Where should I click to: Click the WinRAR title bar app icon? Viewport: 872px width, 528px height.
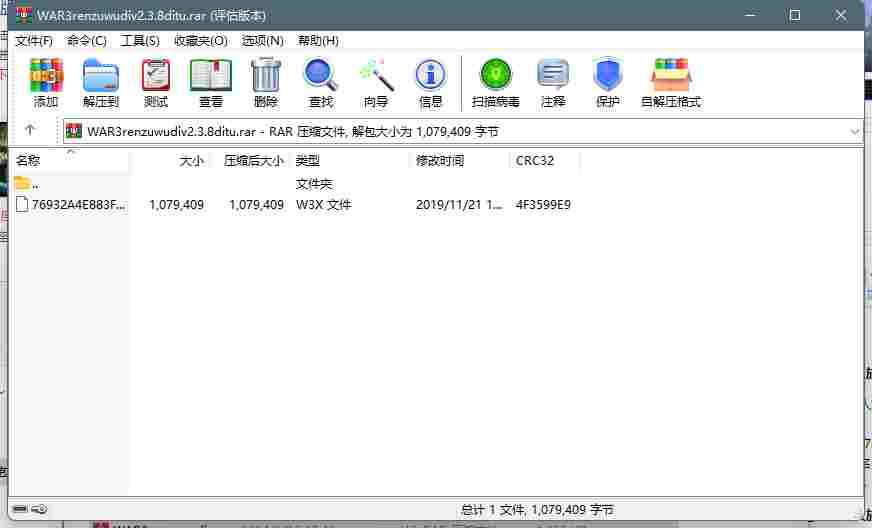pyautogui.click(x=24, y=15)
